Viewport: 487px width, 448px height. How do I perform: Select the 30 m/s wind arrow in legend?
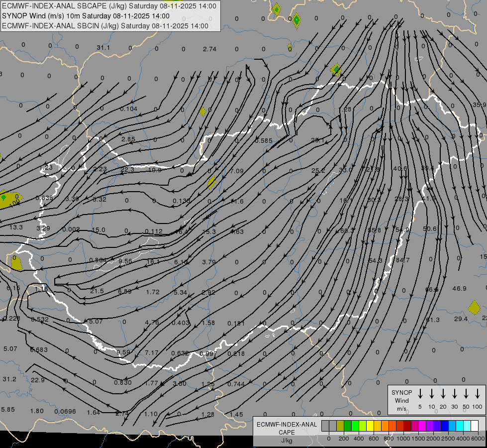pyautogui.click(x=454, y=394)
